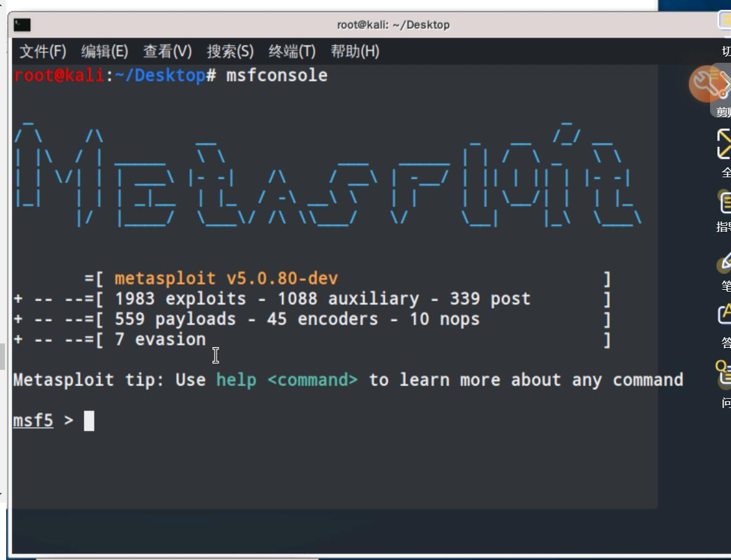Screen dimensions: 731x560
Task: Click the 1088 auxiliary text
Action: coord(348,299)
